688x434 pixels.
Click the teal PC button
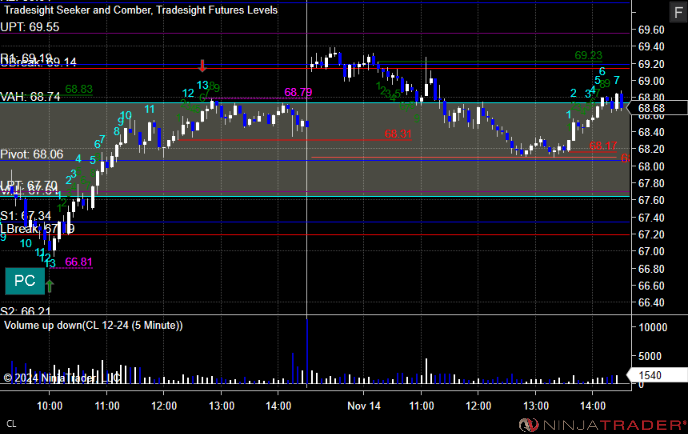[25, 281]
